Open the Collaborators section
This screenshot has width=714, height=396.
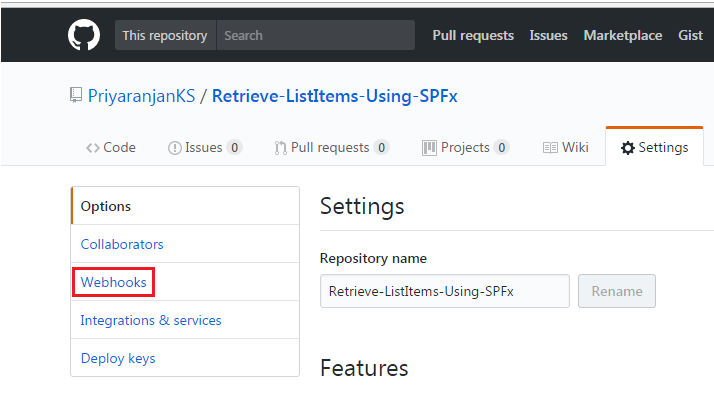click(122, 244)
